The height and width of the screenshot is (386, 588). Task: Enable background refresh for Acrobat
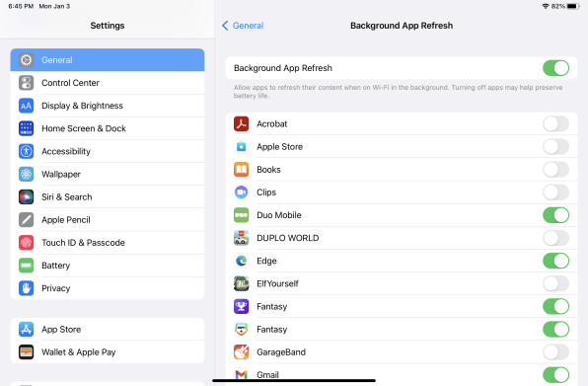[555, 123]
